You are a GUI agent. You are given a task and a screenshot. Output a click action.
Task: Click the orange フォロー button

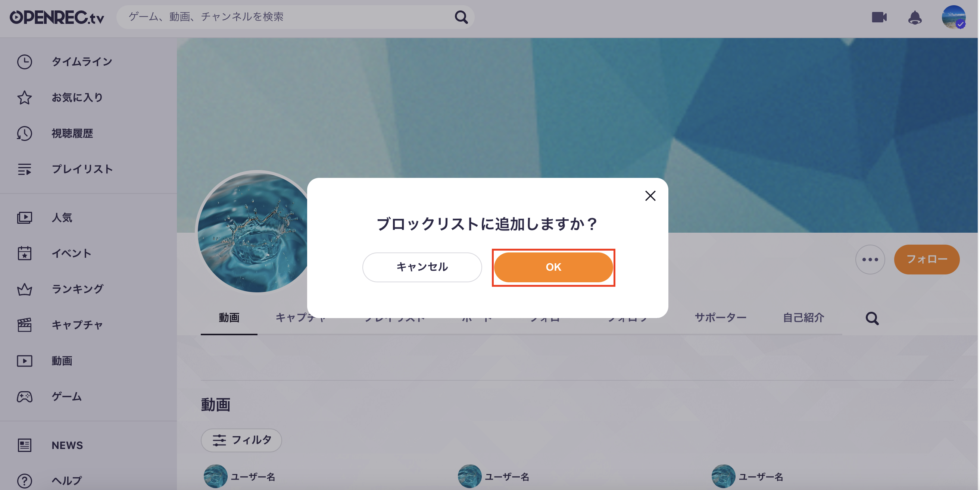[927, 259]
